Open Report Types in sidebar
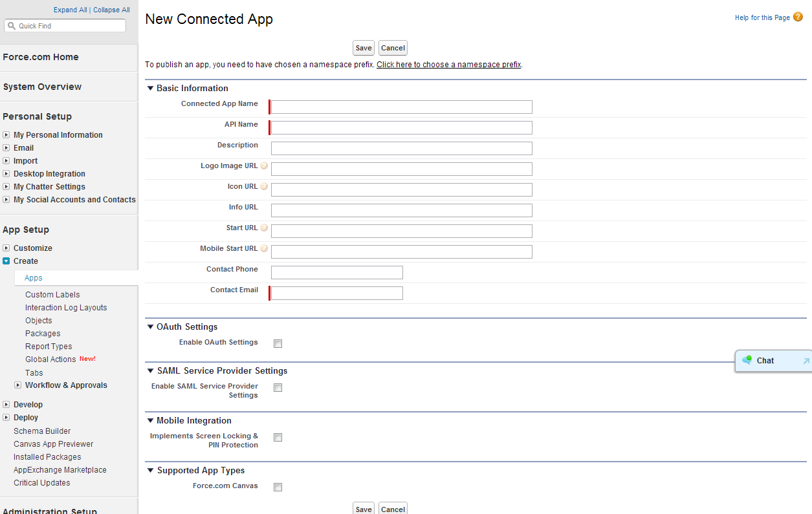This screenshot has width=812, height=514. pos(49,347)
